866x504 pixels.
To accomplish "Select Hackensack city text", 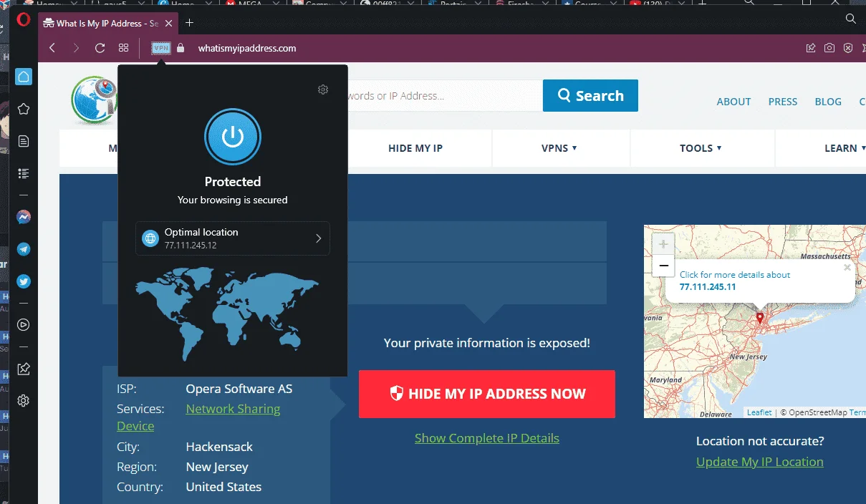I will 219,447.
